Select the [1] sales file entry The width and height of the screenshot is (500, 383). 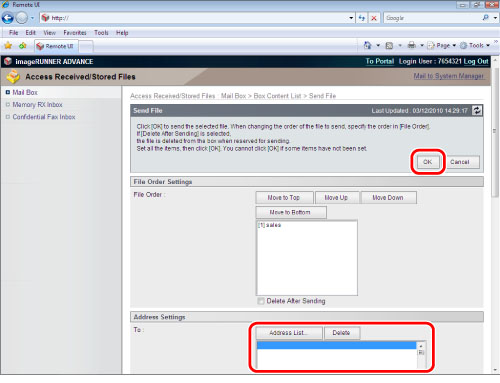click(x=270, y=225)
